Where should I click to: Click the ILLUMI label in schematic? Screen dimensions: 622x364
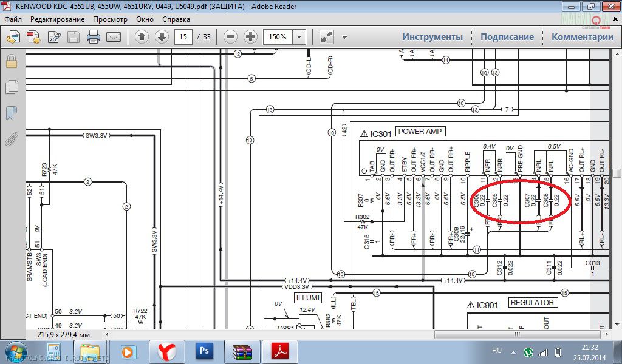[x=308, y=297]
